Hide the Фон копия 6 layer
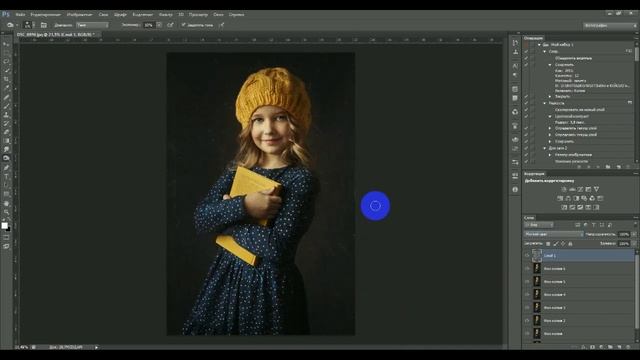Viewport: 640px width, 360px height. tap(527, 269)
